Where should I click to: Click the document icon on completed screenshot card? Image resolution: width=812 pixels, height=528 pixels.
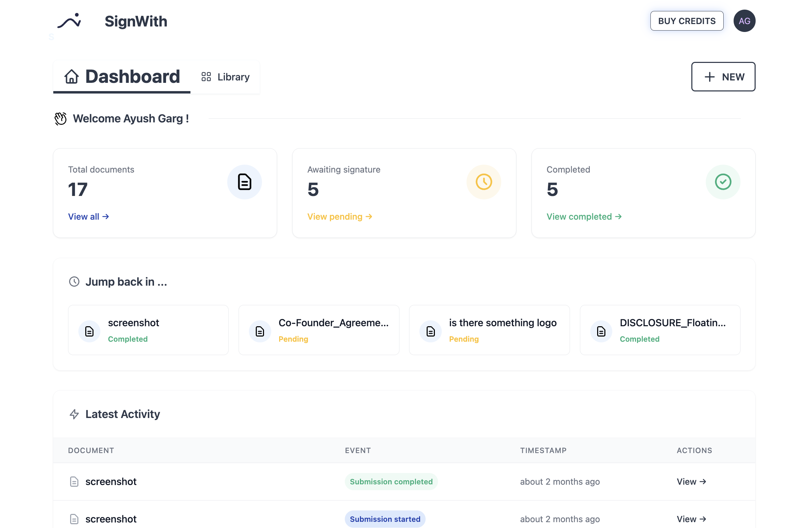click(89, 331)
